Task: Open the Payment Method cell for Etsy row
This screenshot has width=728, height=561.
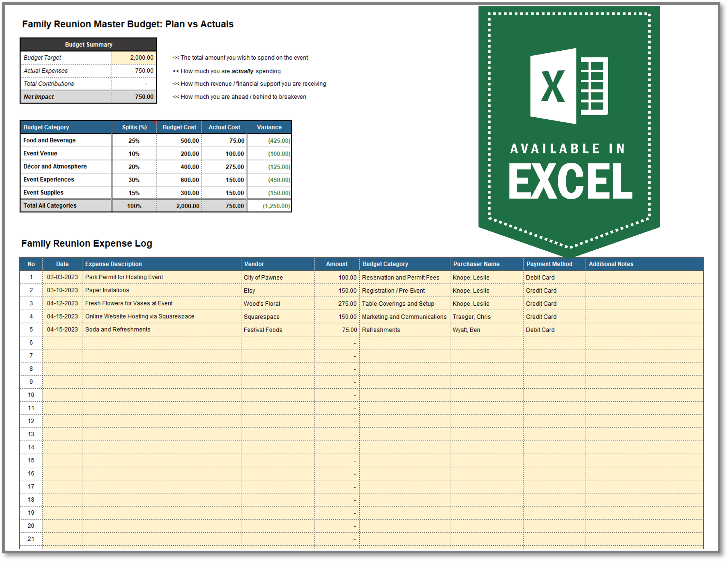Action: (554, 291)
